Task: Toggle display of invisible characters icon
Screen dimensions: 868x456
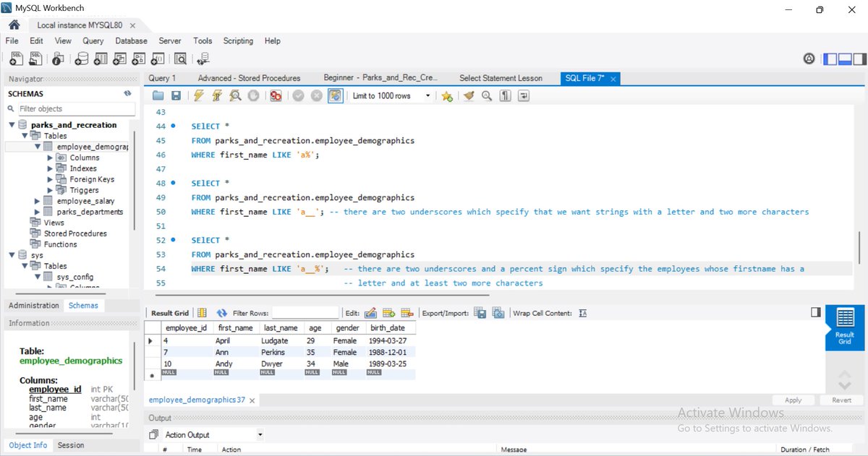Action: click(505, 95)
